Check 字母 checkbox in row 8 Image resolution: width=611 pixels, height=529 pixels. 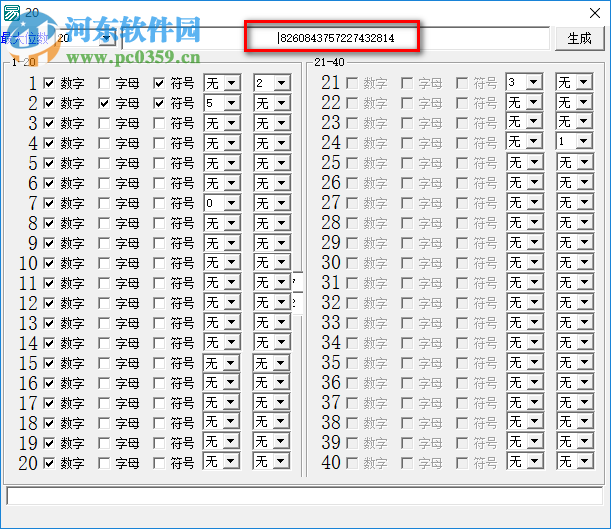(x=104, y=223)
